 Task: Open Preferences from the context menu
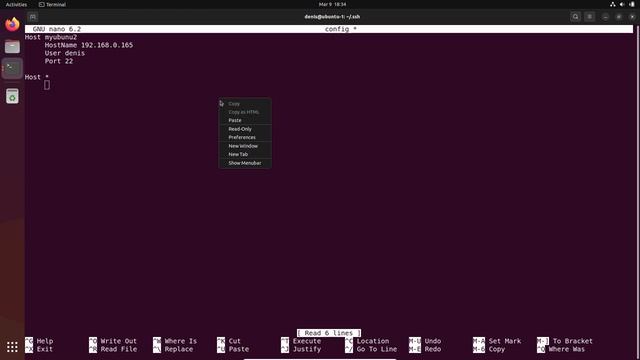(x=245, y=138)
